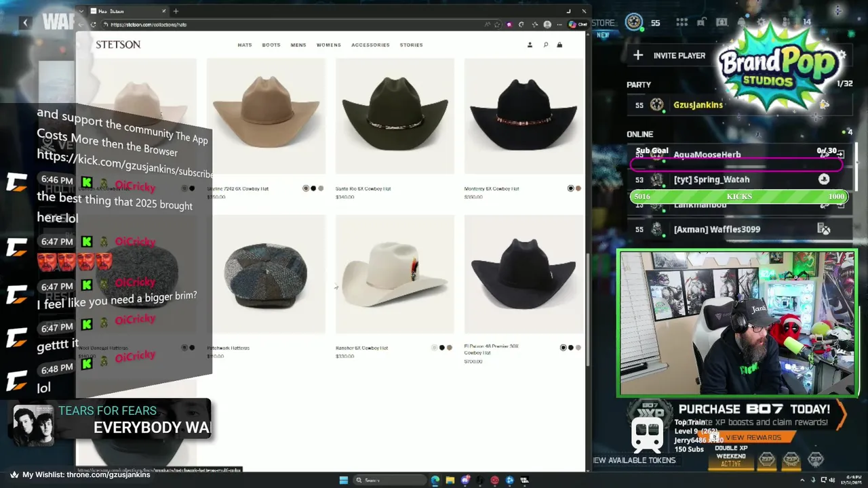
Task: Click invite icon next to Spring_Watah
Action: (x=824, y=180)
